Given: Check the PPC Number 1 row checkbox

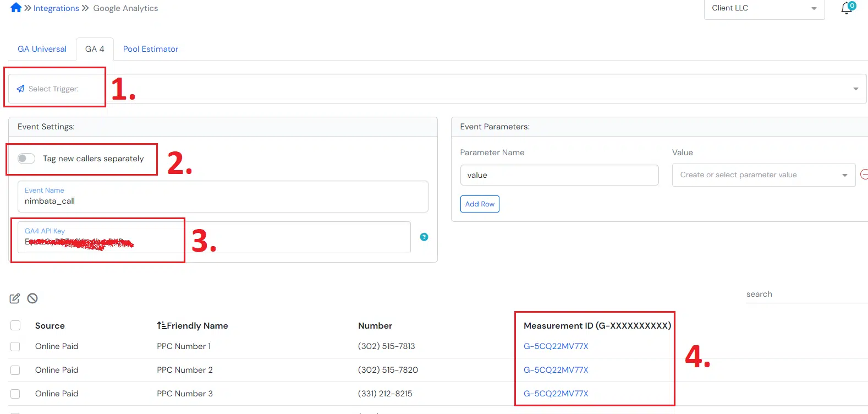Looking at the screenshot, I should coord(15,346).
